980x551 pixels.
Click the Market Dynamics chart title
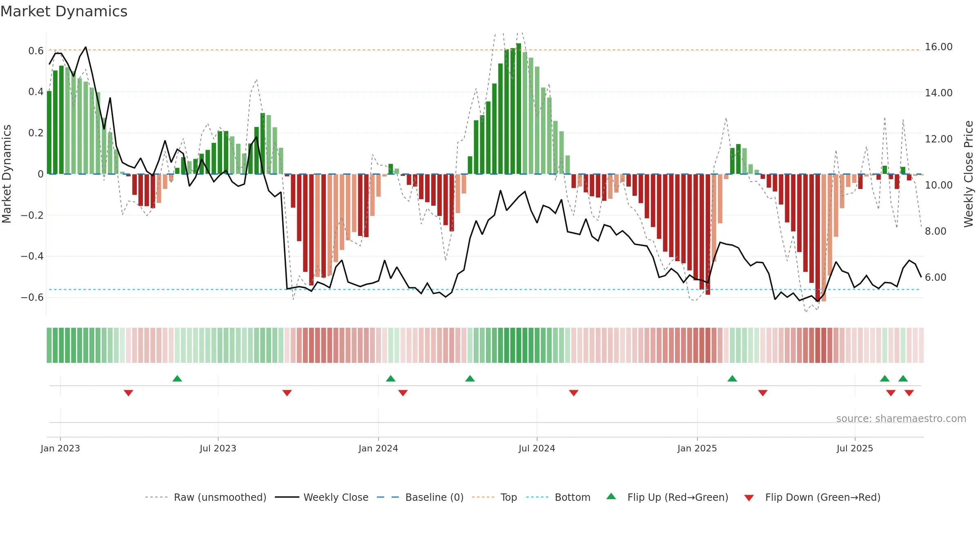[x=64, y=11]
